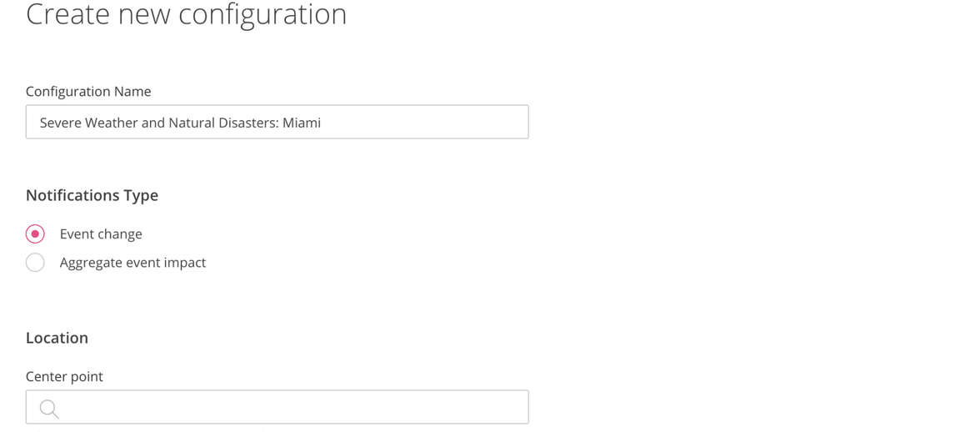Screen dimensions: 980x432
Task: Click the "Configuration Name" field label
Action: (88, 92)
